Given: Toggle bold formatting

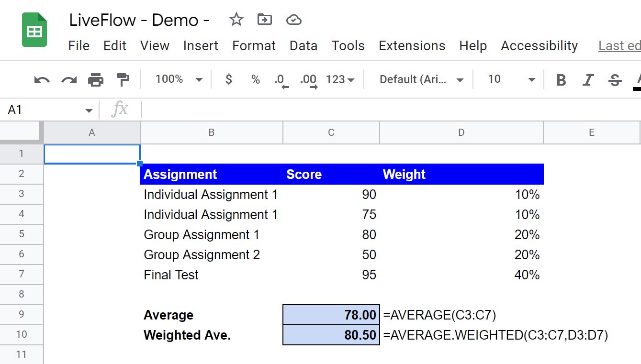Looking at the screenshot, I should (x=561, y=80).
